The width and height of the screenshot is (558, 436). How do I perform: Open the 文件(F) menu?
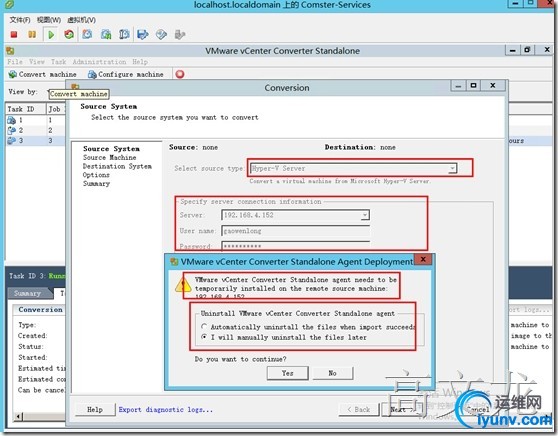point(20,20)
